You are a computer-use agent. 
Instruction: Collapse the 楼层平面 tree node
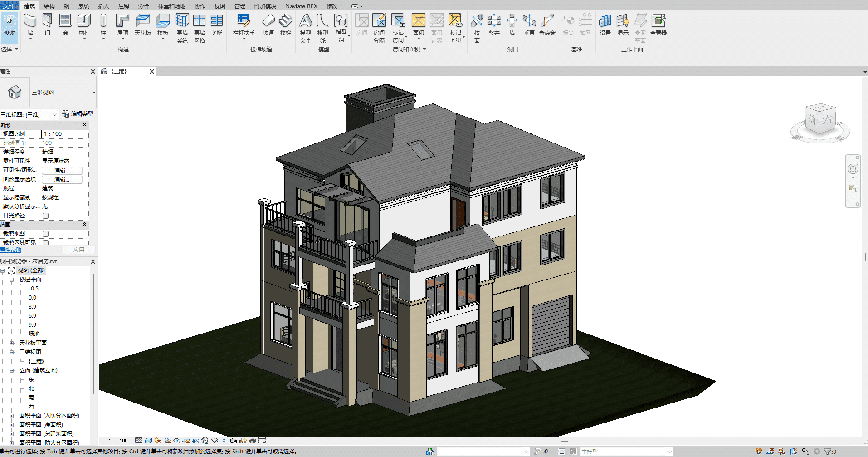(11, 280)
